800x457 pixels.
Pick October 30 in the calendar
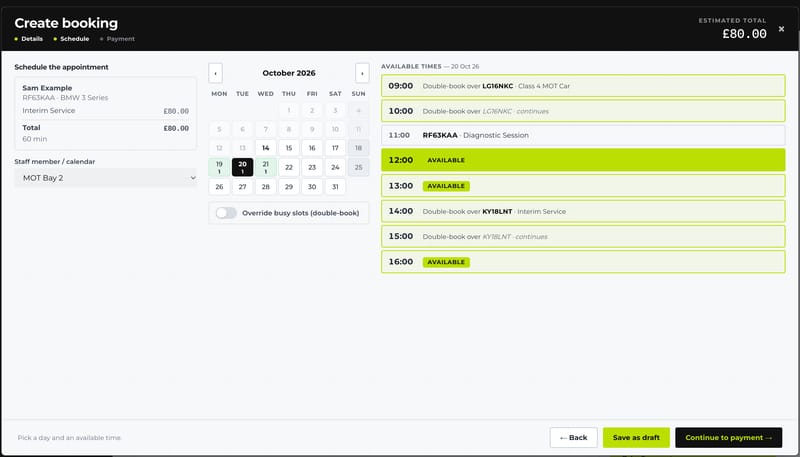pyautogui.click(x=312, y=187)
